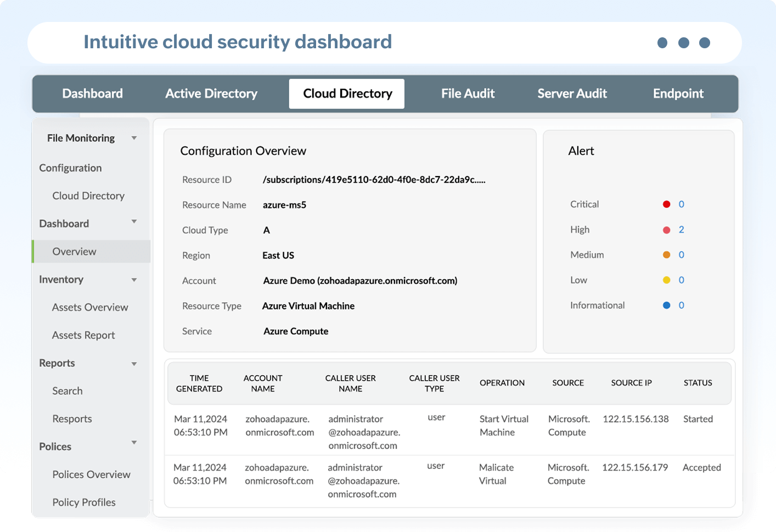Screen dimensions: 776x532
Task: Toggle the arrow beside sidebar Dashboard section
Action: pos(134,222)
